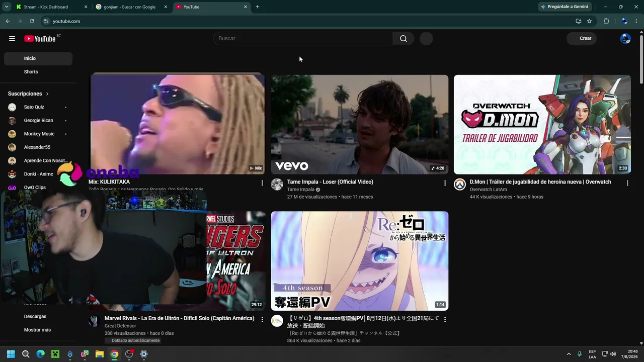Image resolution: width=644 pixels, height=362 pixels.
Task: Open the Sato Quiz subscription
Action: (x=38, y=107)
